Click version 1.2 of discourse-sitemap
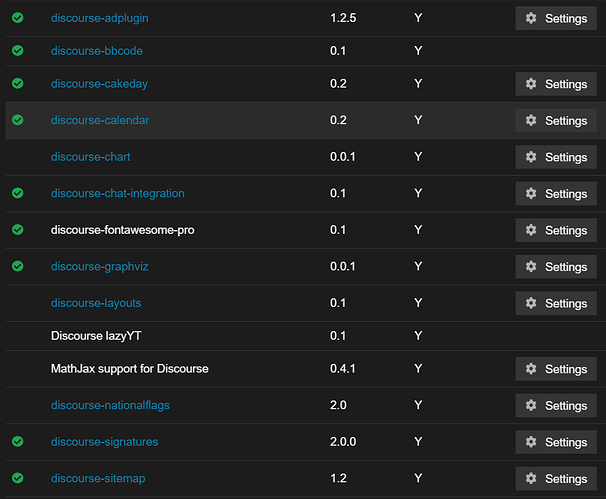 (338, 478)
